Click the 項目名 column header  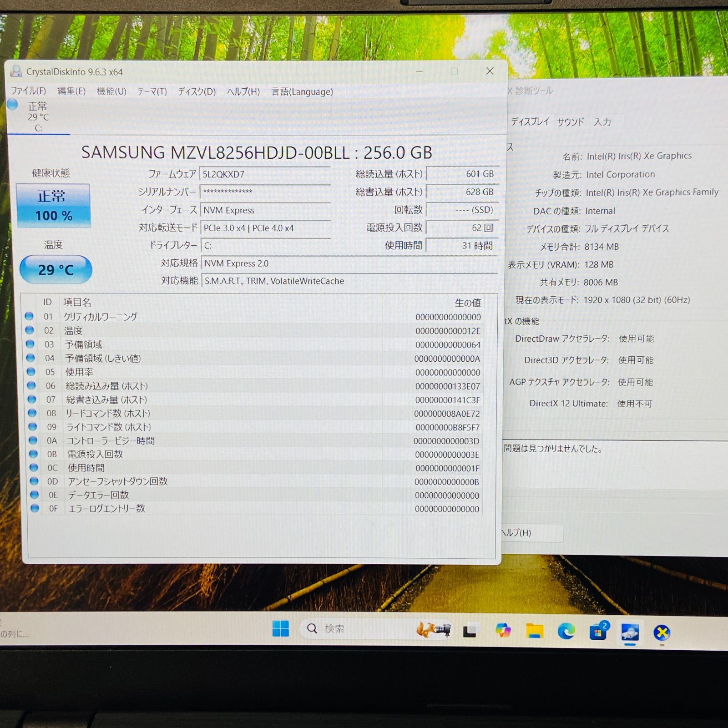77,302
